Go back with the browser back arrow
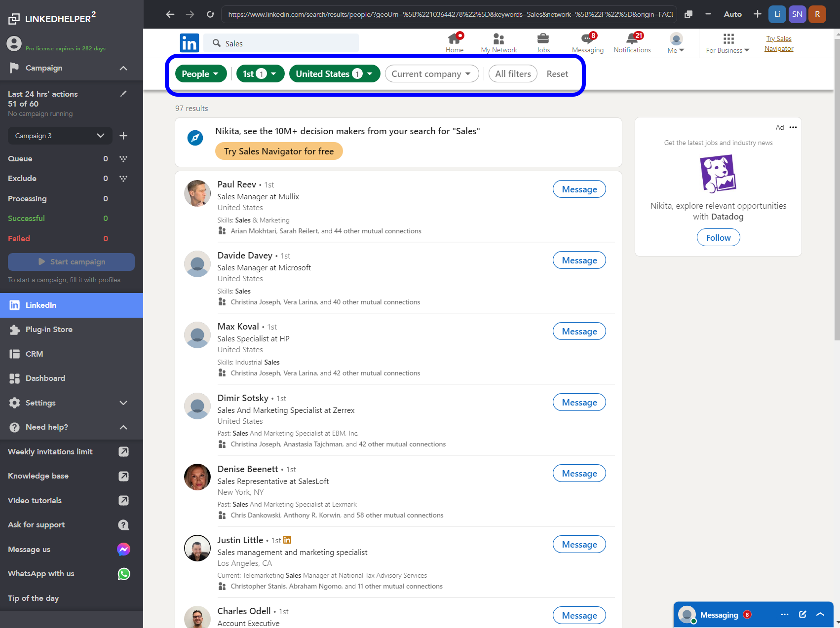 pos(170,14)
